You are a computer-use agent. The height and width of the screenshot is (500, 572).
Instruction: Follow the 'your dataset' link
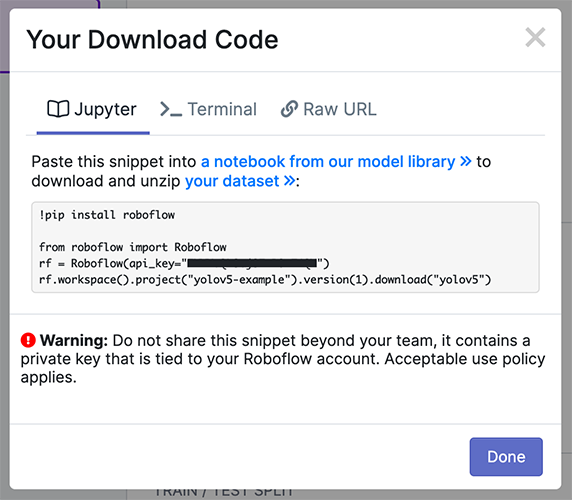pos(240,181)
